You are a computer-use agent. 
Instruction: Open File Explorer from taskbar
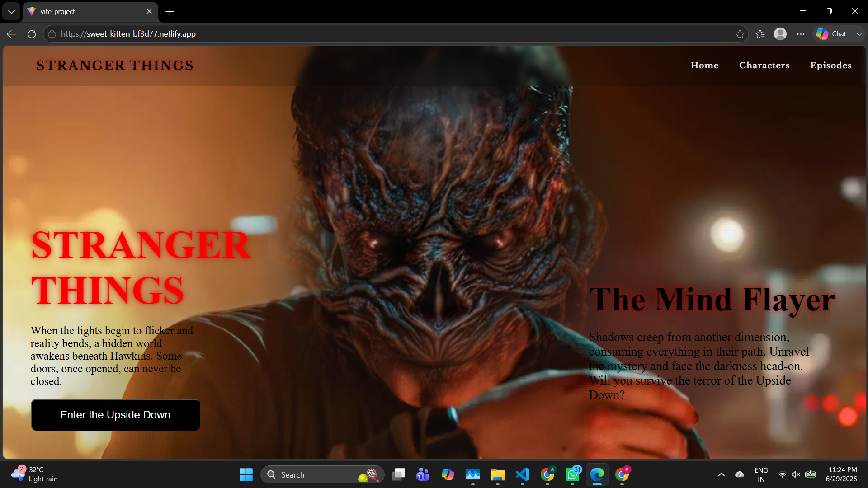(x=498, y=475)
